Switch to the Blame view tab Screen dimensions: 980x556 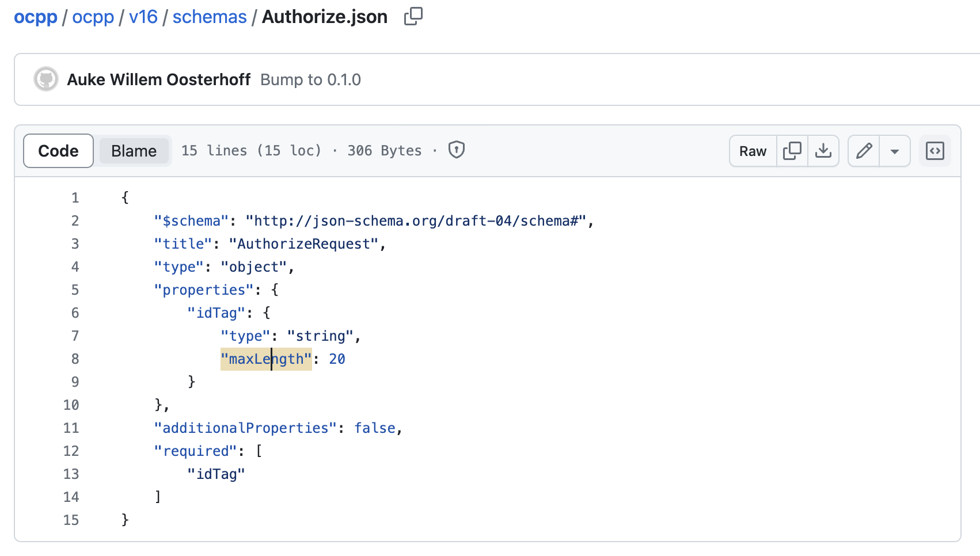pos(134,151)
